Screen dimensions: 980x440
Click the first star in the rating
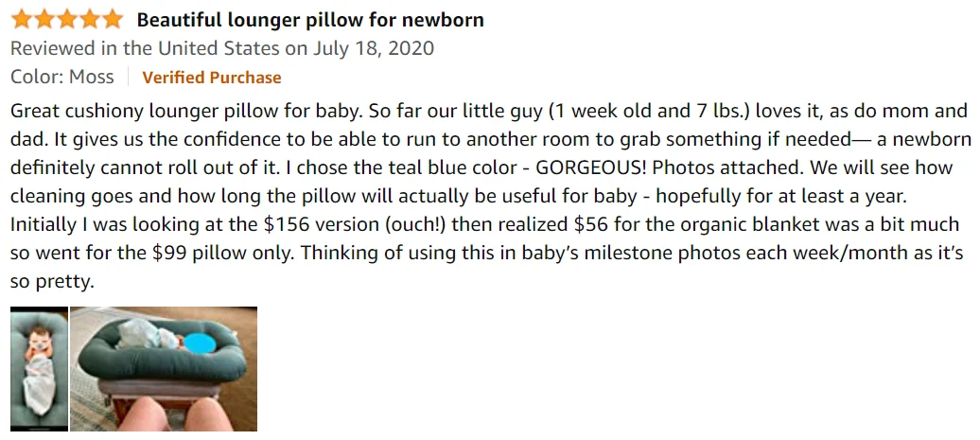click(22, 20)
